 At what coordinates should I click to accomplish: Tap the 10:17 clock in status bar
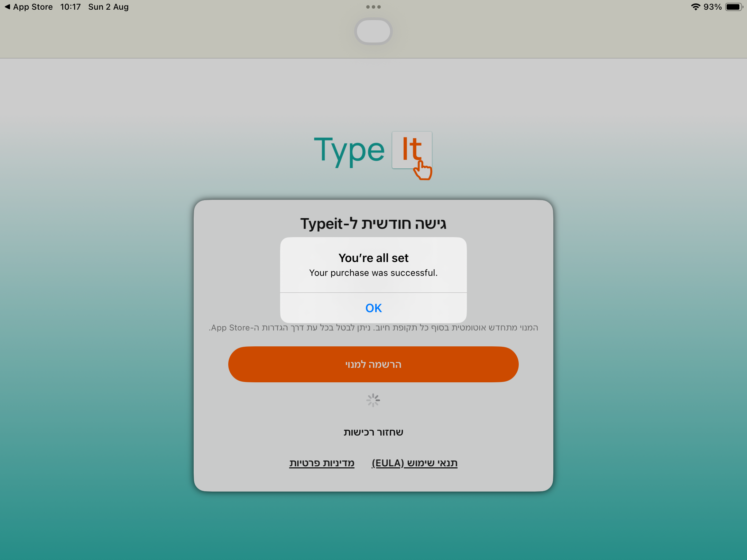71,7
